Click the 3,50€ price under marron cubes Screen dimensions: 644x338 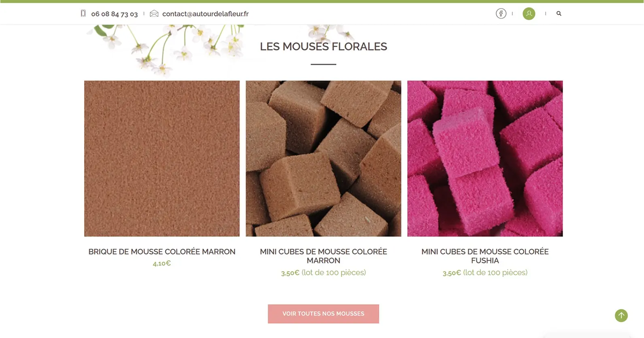click(x=290, y=273)
